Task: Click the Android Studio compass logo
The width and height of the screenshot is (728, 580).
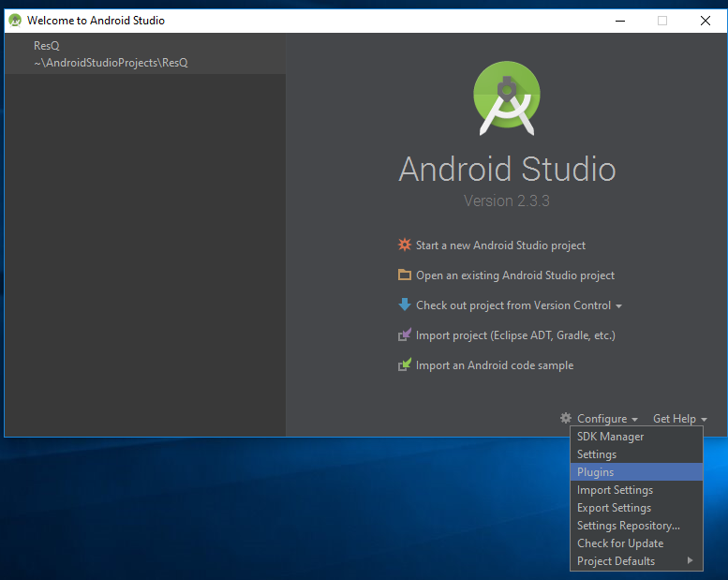Action: [507, 98]
